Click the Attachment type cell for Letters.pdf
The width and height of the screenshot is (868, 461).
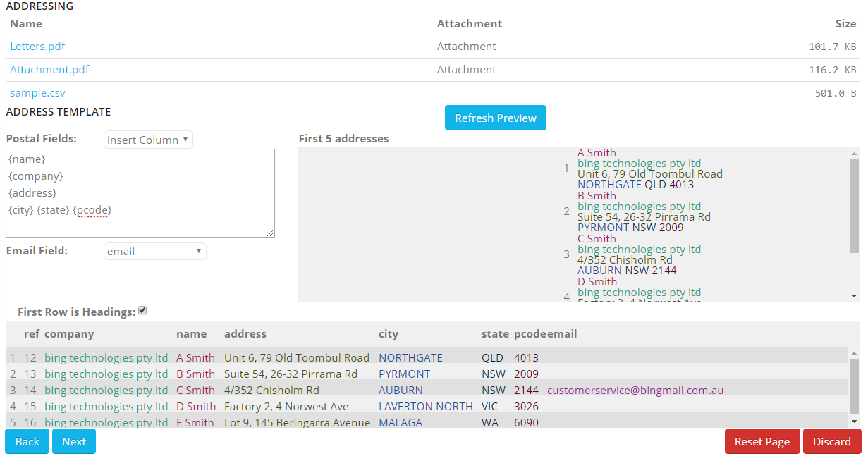click(467, 47)
